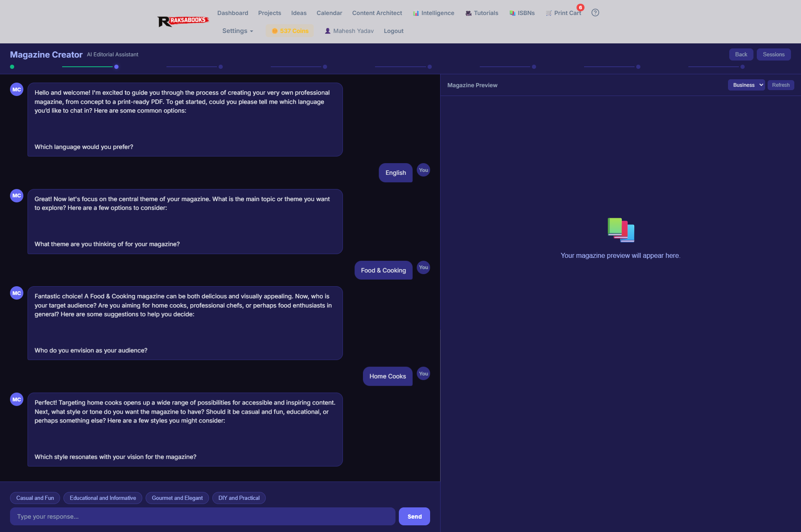Open the Calendar menu item
Image resolution: width=801 pixels, height=532 pixels.
tap(329, 13)
